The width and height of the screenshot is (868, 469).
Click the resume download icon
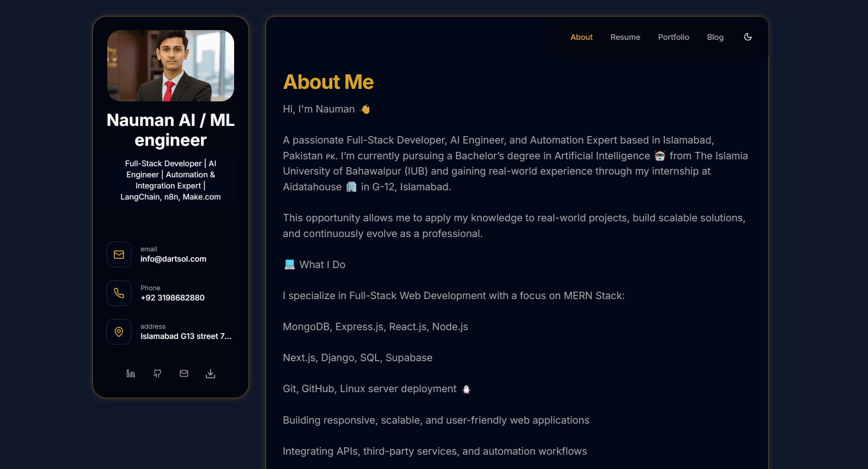[x=211, y=373]
